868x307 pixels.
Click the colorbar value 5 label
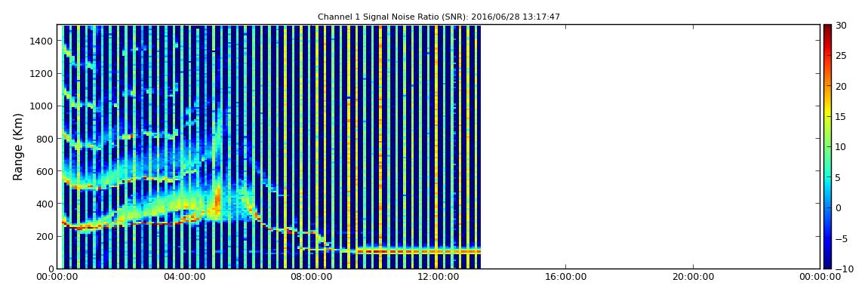pyautogui.click(x=838, y=177)
